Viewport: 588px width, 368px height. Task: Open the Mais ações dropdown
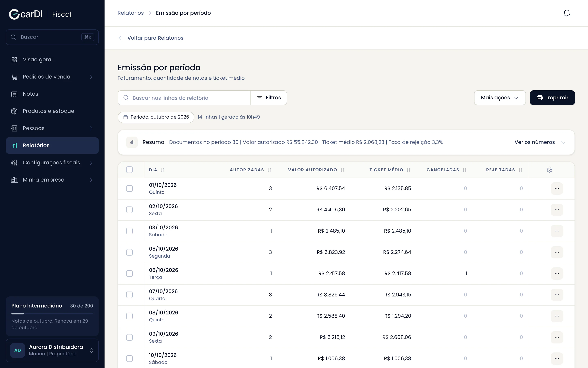click(500, 98)
